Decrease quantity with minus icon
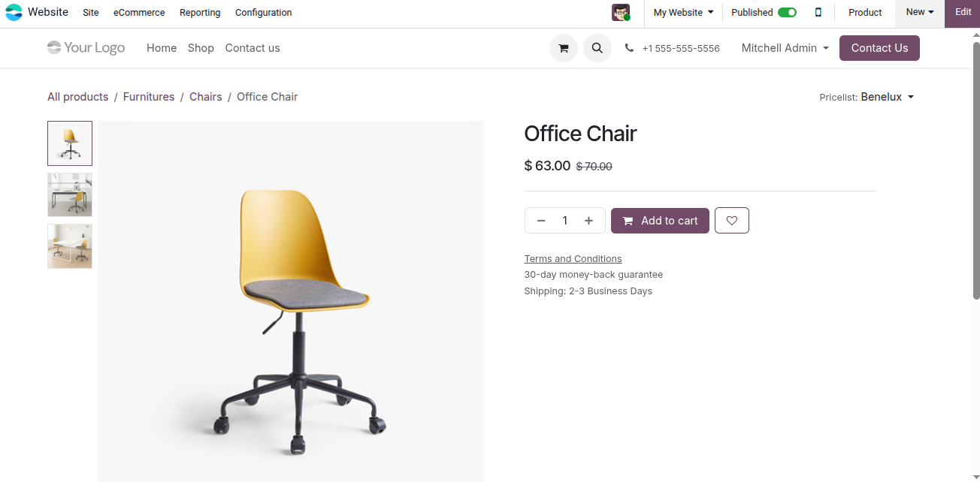Screen dimensions: 980x482 click(x=541, y=221)
